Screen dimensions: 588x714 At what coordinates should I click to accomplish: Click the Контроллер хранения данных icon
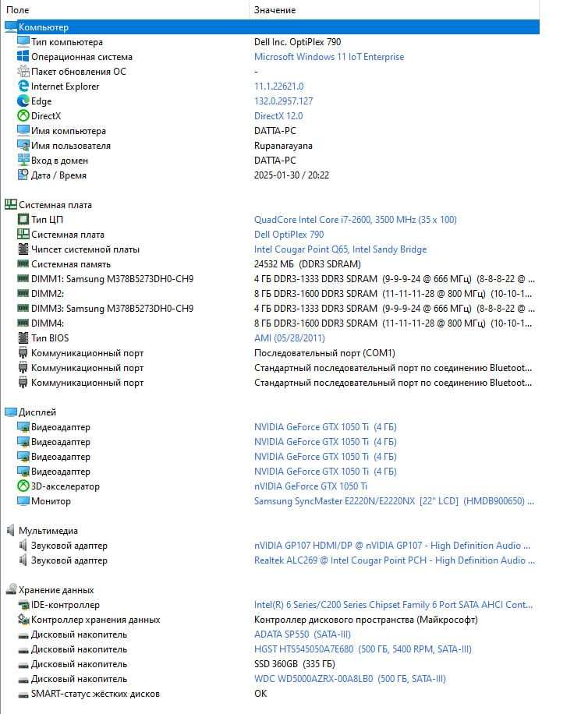23,619
